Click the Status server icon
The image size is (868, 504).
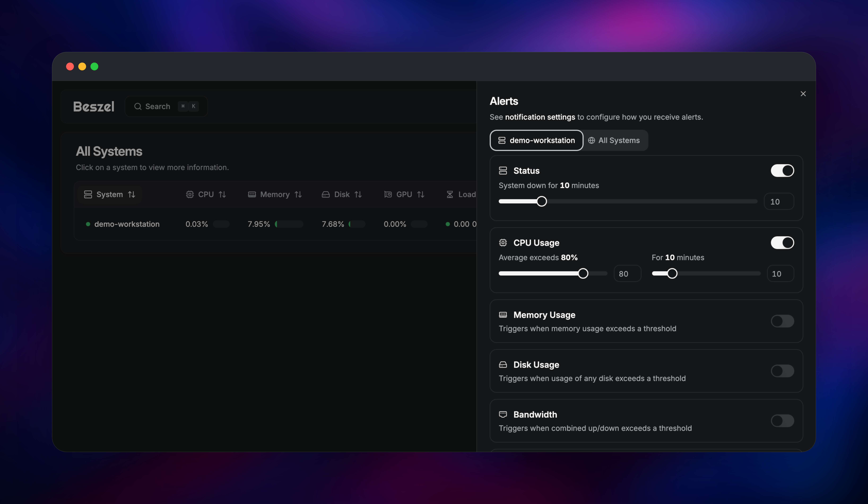503,170
